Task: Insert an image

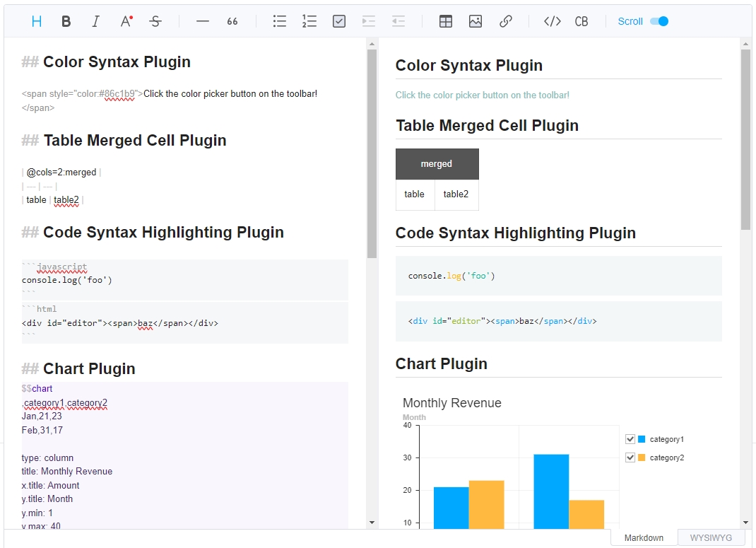Action: pos(476,21)
